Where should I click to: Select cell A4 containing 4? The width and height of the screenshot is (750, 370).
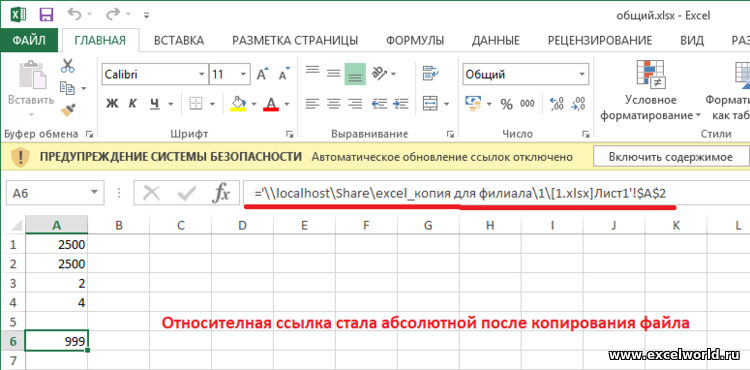56,303
